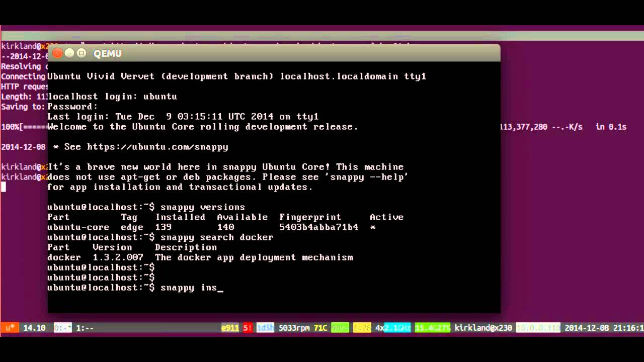644x362 pixels.
Task: Select byobu window 0 tab
Action: point(63,328)
